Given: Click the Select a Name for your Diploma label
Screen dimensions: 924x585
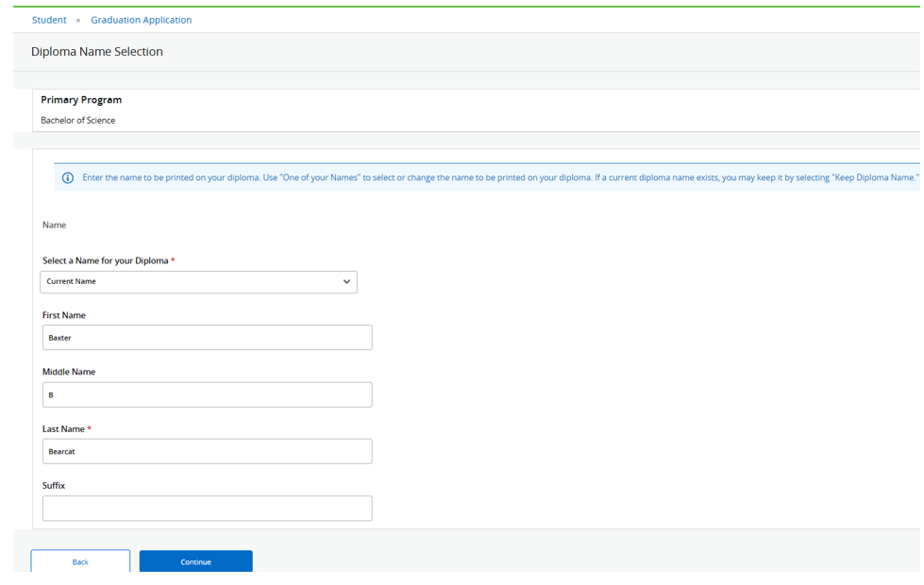Looking at the screenshot, I should 106,260.
